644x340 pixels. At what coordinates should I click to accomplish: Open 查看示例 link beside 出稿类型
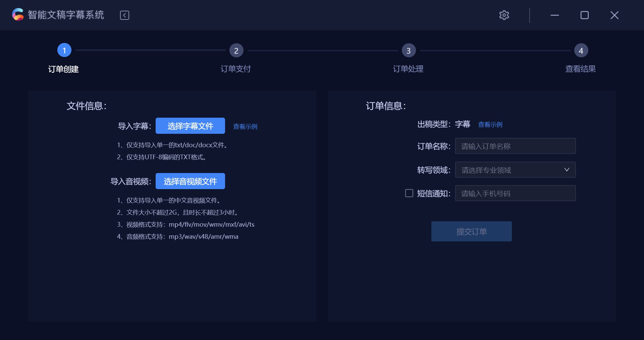click(490, 124)
